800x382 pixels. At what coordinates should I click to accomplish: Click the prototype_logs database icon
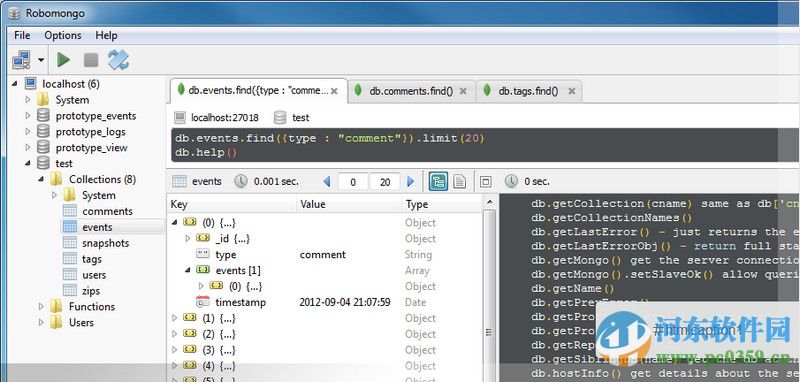click(x=43, y=132)
